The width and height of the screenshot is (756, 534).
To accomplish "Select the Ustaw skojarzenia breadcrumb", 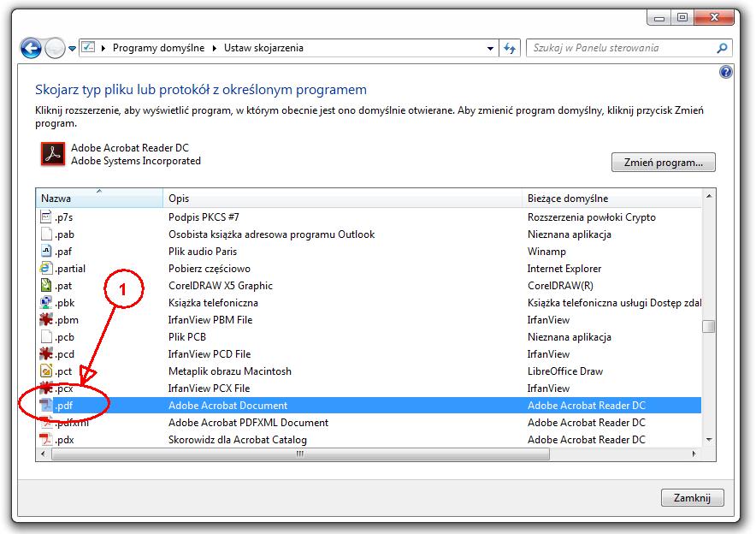I will click(x=263, y=48).
